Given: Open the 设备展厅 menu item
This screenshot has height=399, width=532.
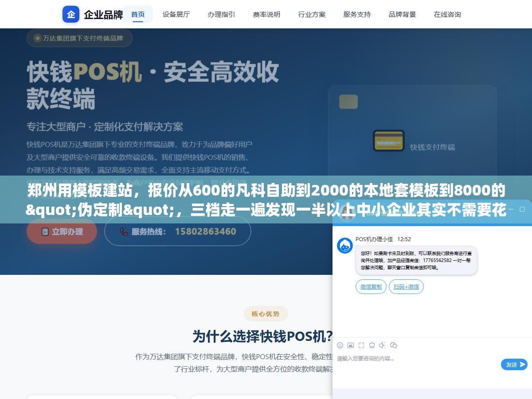Looking at the screenshot, I should click(x=176, y=14).
